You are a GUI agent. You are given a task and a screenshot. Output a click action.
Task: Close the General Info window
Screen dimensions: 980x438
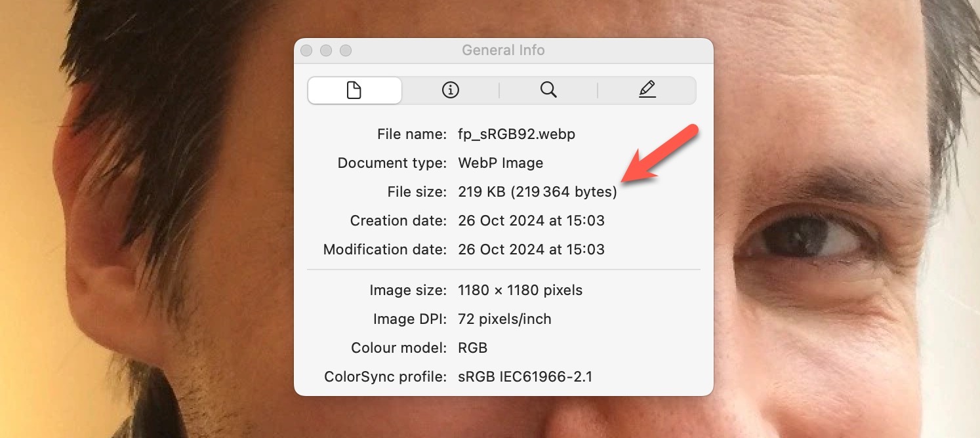[x=306, y=50]
